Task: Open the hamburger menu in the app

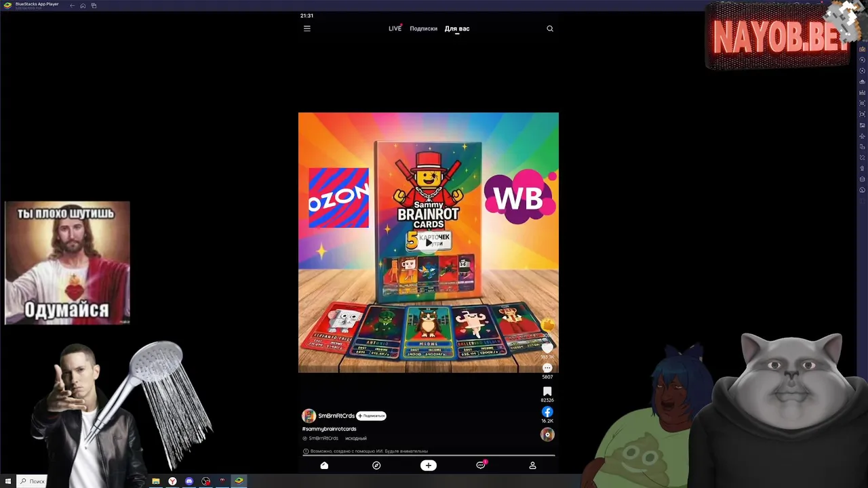Action: (307, 28)
